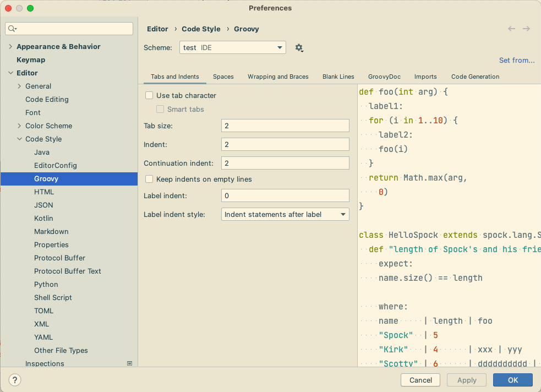Image resolution: width=541 pixels, height=392 pixels.
Task: Click Code Style in the breadcrumb
Action: 201,29
